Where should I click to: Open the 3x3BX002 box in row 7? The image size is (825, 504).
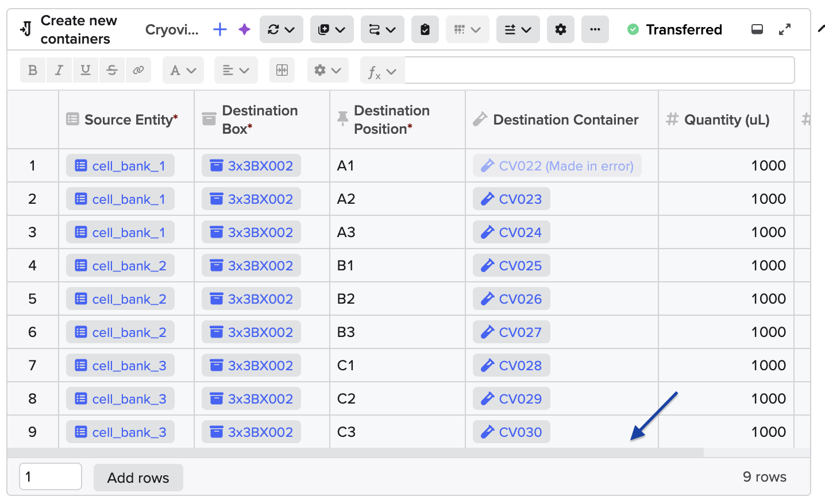coord(251,366)
